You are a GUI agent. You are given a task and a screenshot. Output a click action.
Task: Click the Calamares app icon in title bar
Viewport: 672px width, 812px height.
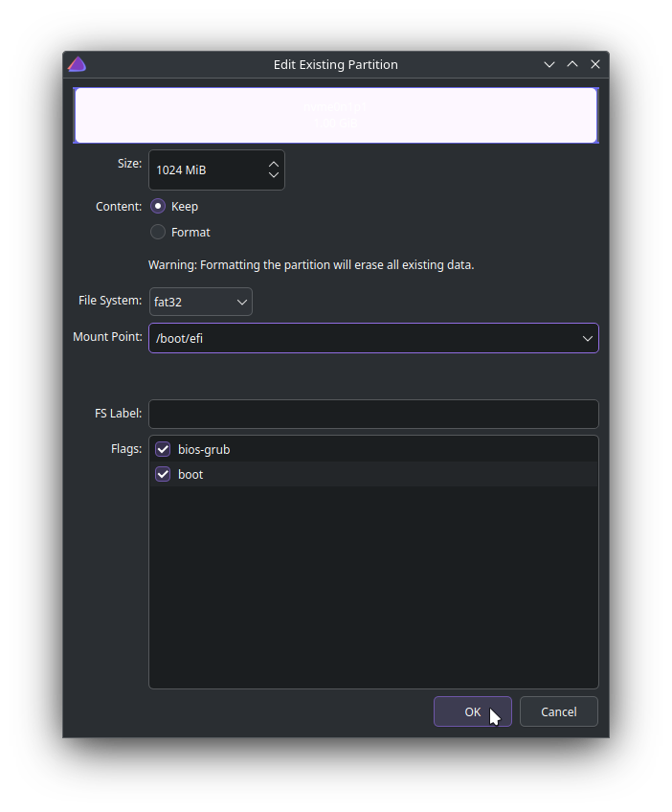pos(78,64)
